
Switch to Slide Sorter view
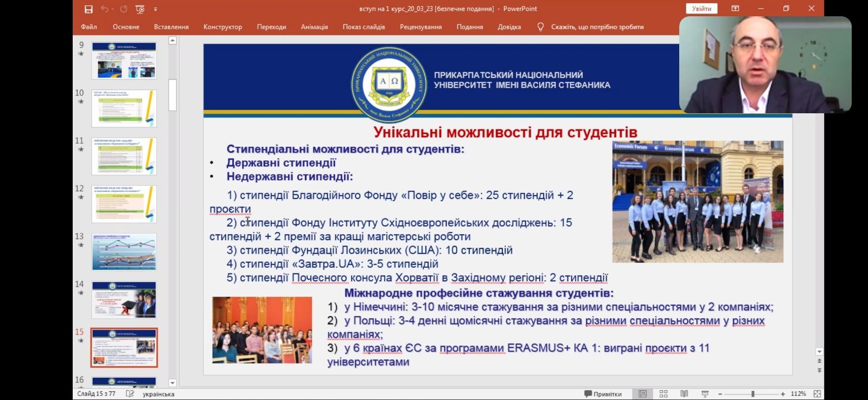(663, 394)
